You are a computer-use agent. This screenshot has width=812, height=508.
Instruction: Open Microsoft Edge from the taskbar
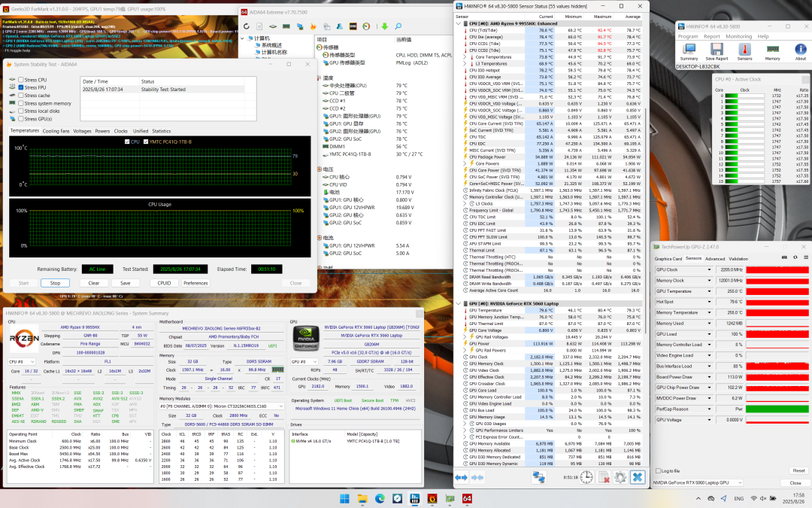coord(380,499)
